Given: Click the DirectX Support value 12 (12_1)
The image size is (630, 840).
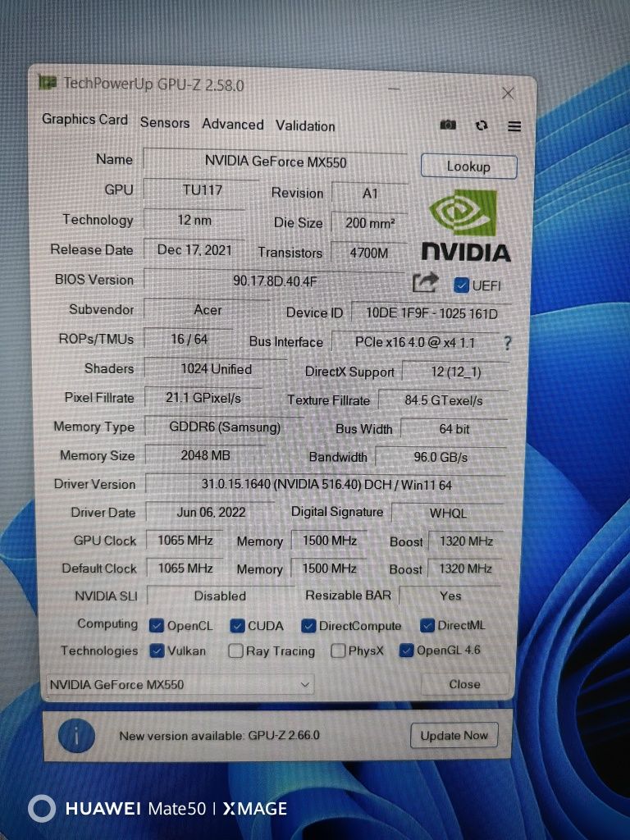Looking at the screenshot, I should (456, 372).
